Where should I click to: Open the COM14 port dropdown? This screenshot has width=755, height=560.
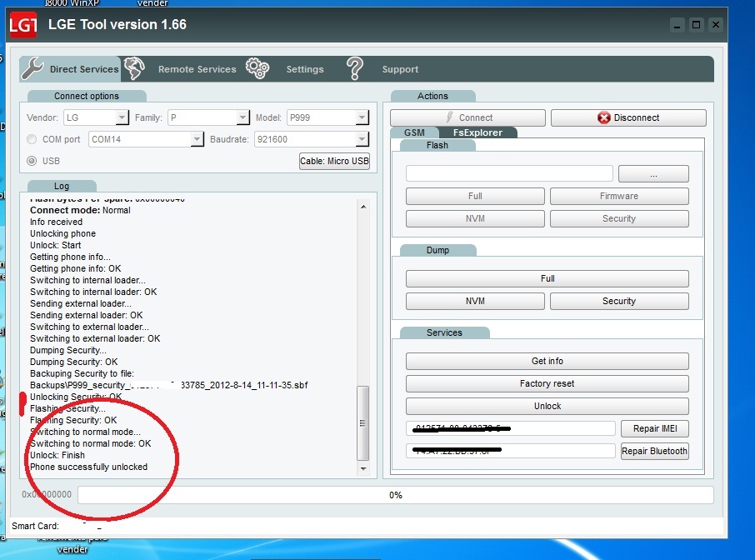197,139
